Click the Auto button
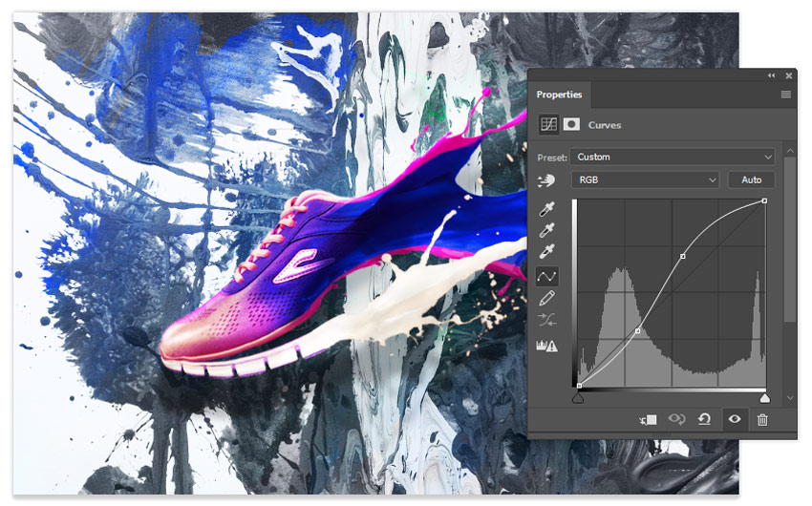Screen dimensions: 812x506 (752, 179)
